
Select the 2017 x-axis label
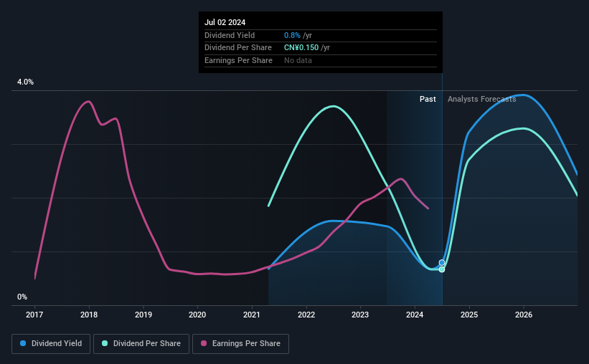point(34,315)
